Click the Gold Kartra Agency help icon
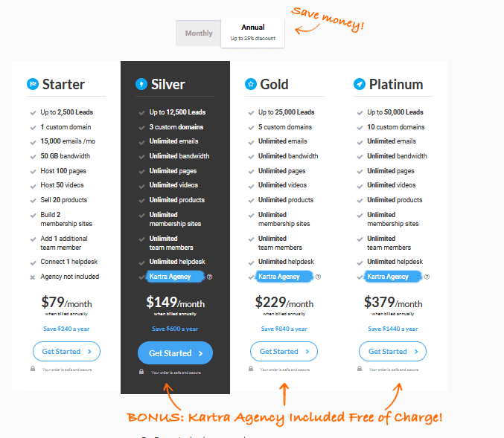This screenshot has height=438, width=504. click(x=319, y=277)
